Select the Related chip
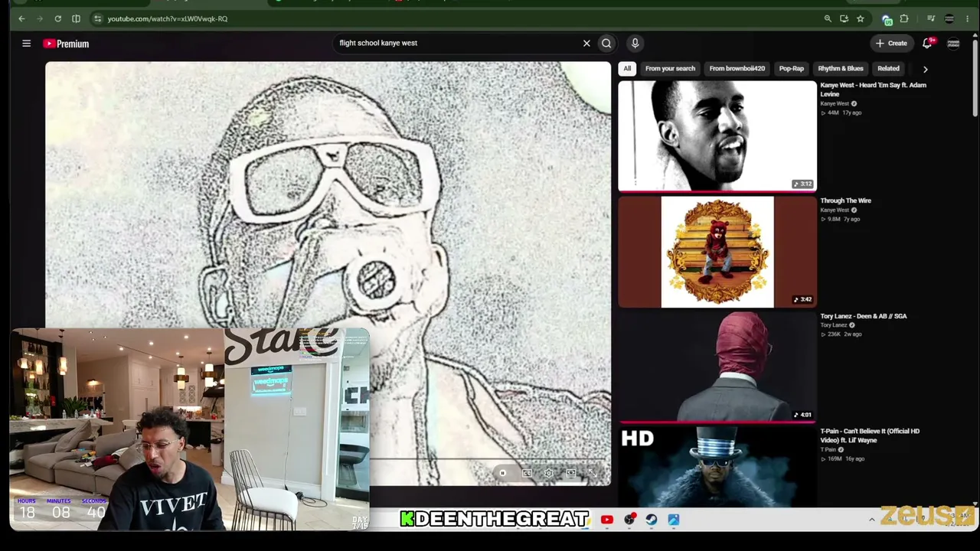980x551 pixels. click(x=888, y=68)
